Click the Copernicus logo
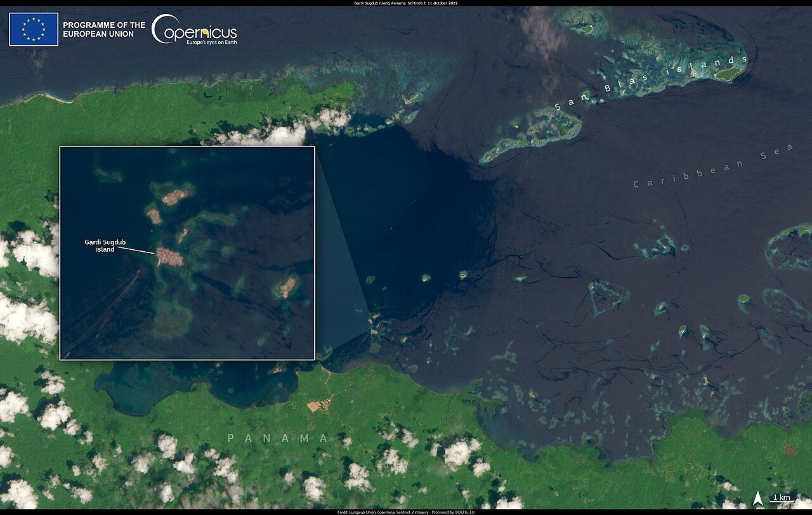This screenshot has height=515, width=812. (194, 29)
